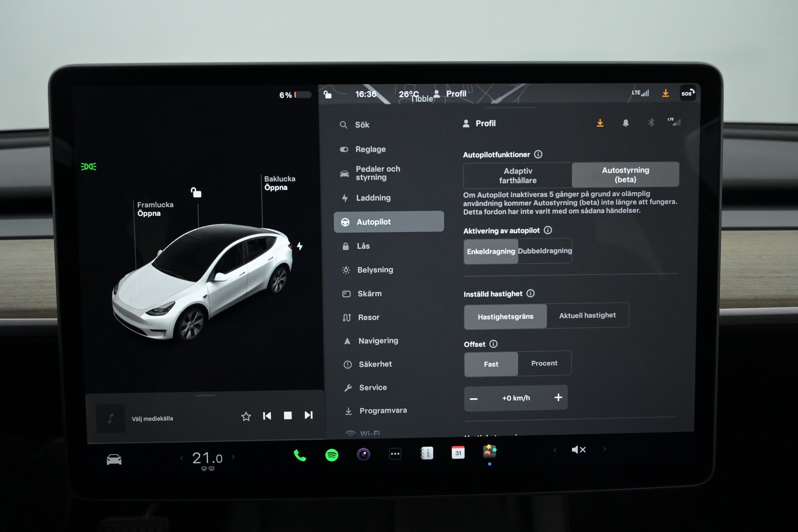The width and height of the screenshot is (798, 532).
Task: Open the Baklucka Öppna trunk control
Action: coord(280,183)
